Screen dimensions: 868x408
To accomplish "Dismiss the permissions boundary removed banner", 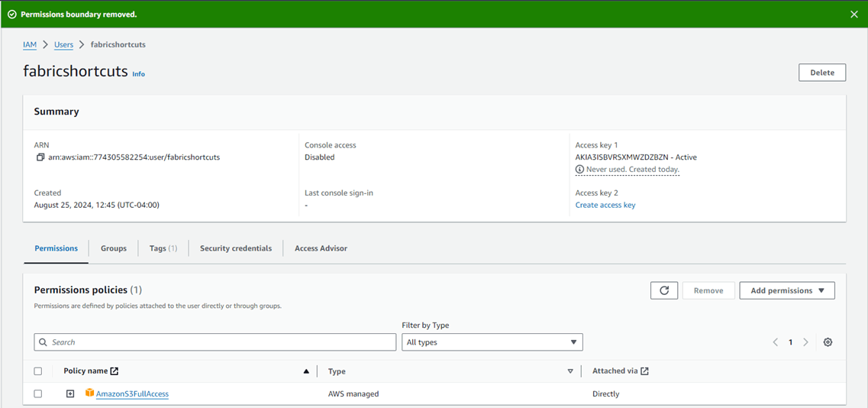I will [x=854, y=15].
